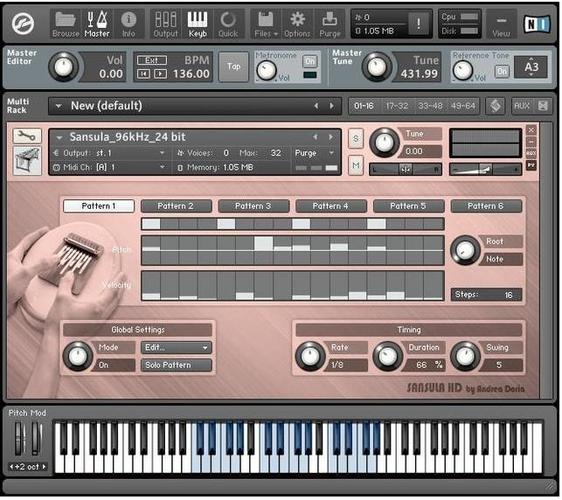The height and width of the screenshot is (500, 562).
Task: Adjust the instrument Tune knob
Action: tap(384, 143)
